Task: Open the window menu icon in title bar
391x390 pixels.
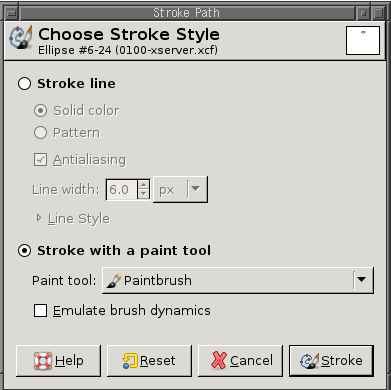Action: click(12, 13)
